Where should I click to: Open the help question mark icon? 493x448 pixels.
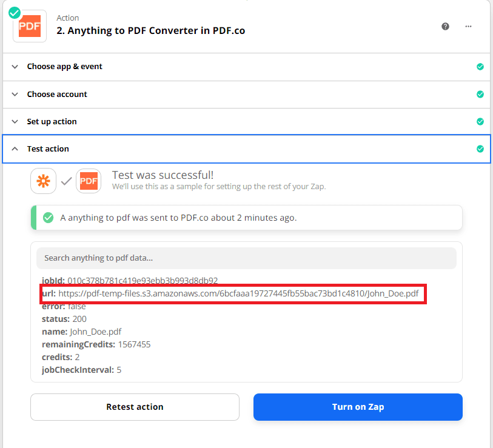coord(446,26)
